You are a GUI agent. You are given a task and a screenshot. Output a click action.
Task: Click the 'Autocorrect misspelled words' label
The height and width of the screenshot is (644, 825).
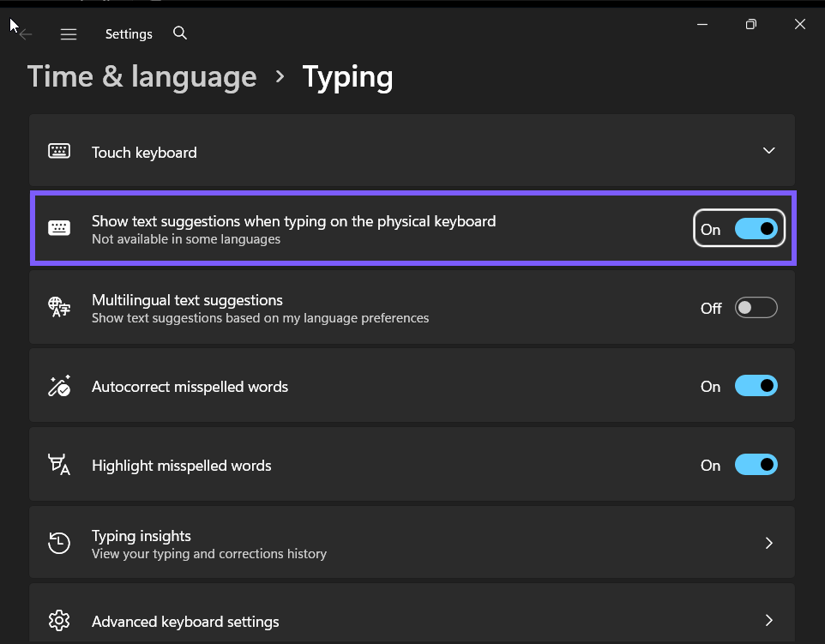pyautogui.click(x=190, y=387)
